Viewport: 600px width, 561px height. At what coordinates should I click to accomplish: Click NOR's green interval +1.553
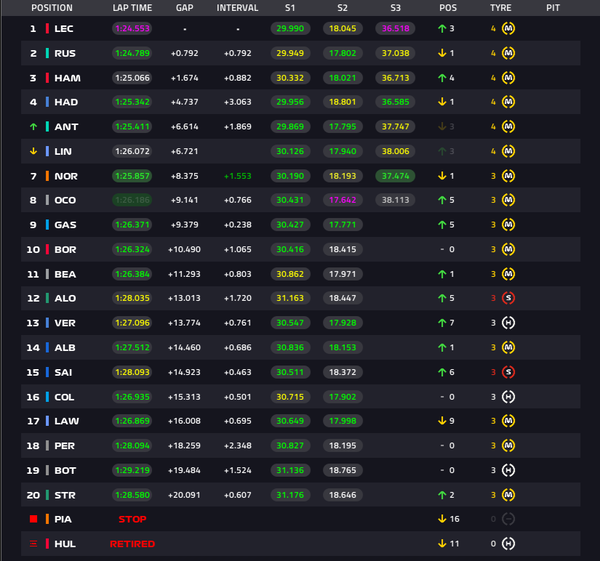pyautogui.click(x=238, y=176)
